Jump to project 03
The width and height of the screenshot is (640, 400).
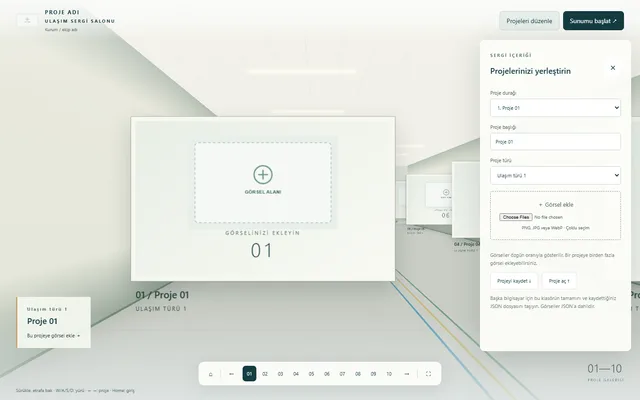(280, 374)
